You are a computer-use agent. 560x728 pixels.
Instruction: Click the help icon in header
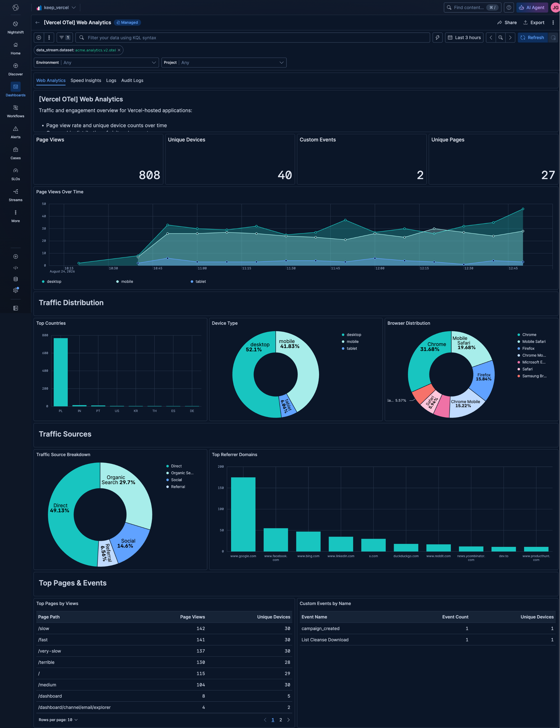509,7
